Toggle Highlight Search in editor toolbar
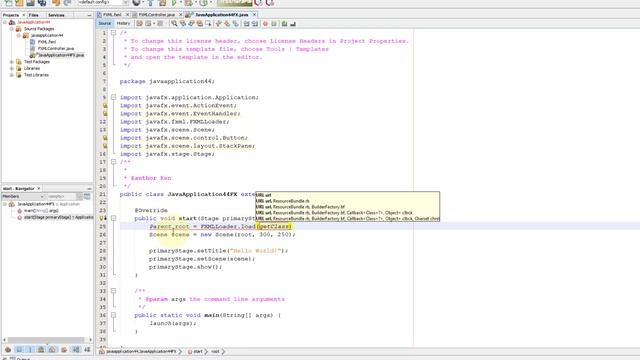Image resolution: width=640 pixels, height=360 pixels. pos(200,24)
